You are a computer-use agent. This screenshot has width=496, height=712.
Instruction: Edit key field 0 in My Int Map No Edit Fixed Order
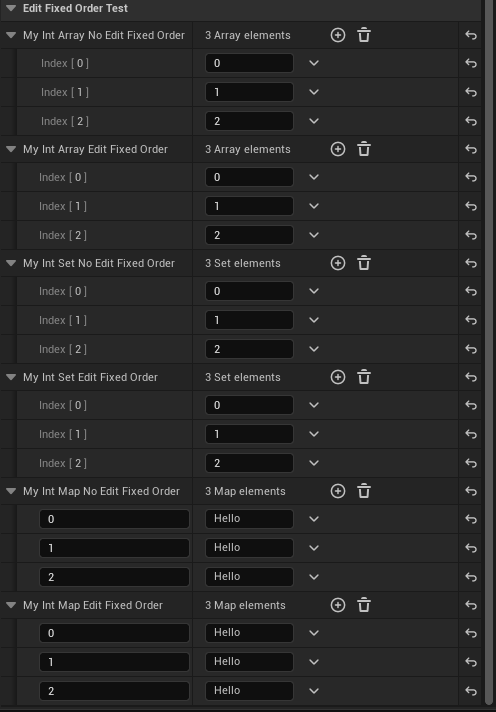point(114,519)
